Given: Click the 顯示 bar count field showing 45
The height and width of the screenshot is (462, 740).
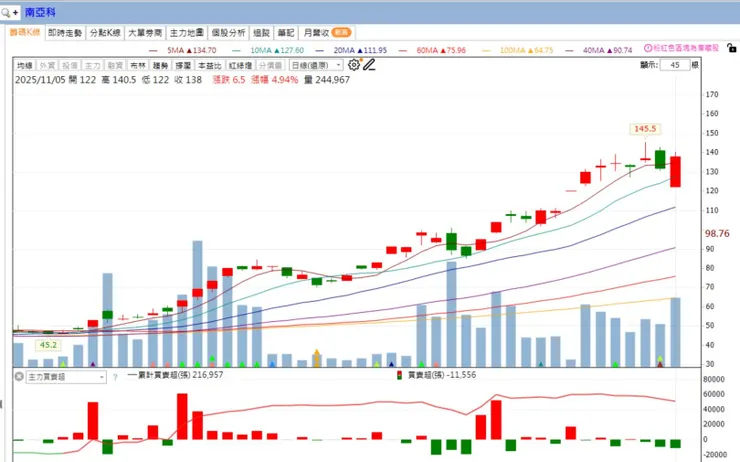Looking at the screenshot, I should pyautogui.click(x=675, y=65).
